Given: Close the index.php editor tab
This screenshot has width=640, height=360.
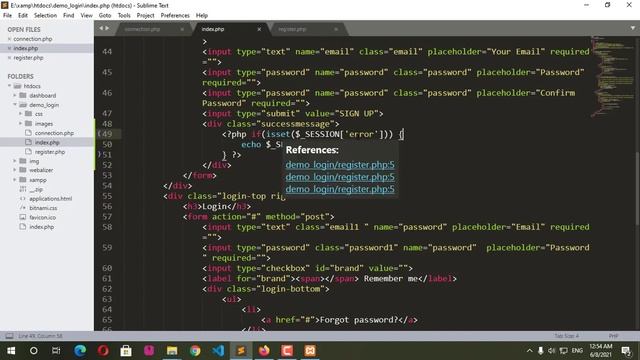Looking at the screenshot, I should point(259,29).
